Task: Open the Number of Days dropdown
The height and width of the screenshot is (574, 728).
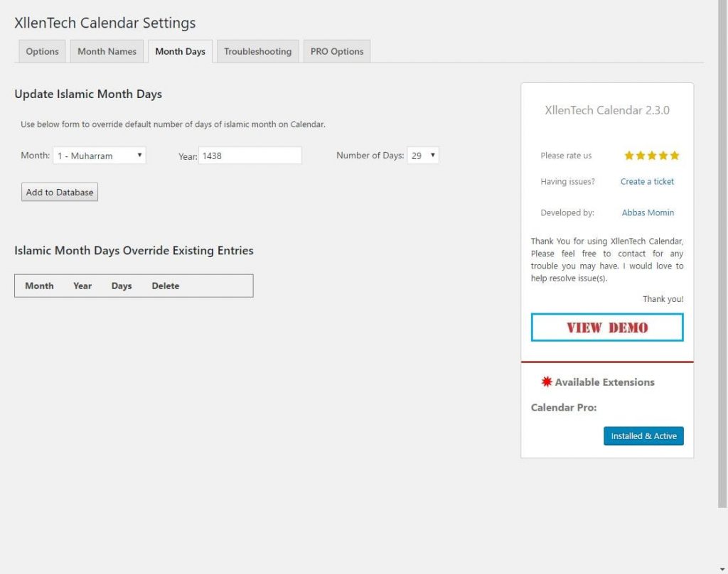Action: point(423,156)
